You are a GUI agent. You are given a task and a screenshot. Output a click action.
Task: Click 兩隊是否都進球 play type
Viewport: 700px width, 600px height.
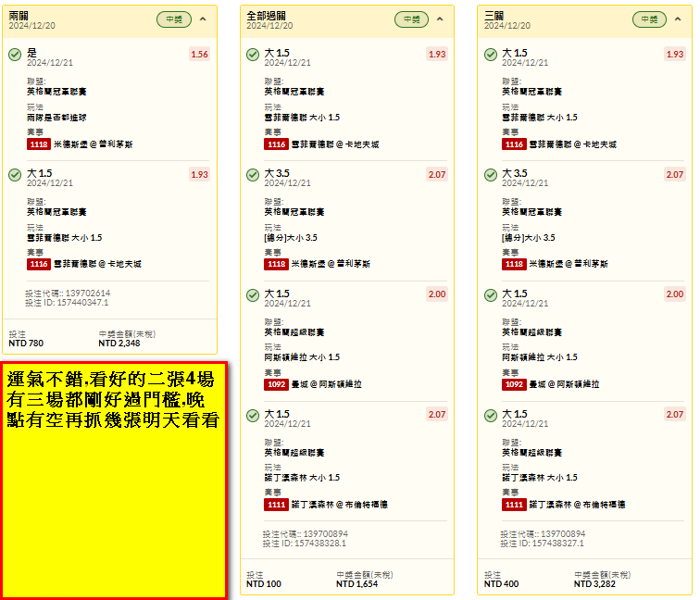(x=56, y=118)
